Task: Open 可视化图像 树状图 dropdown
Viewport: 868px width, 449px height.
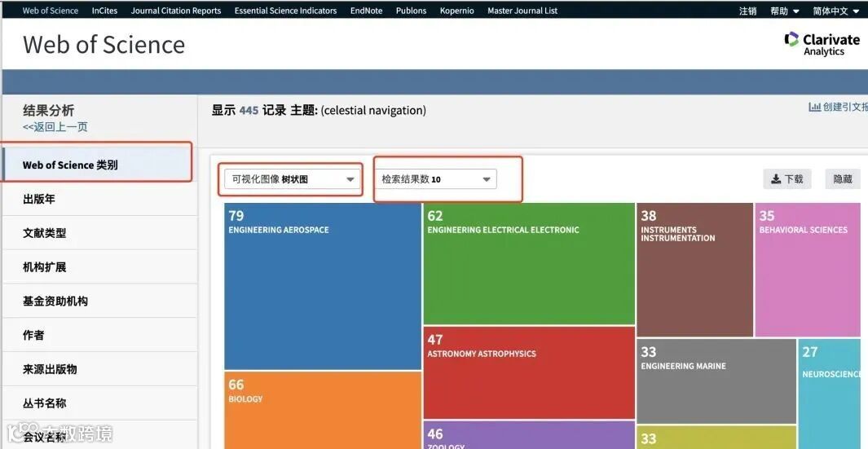Action: [x=293, y=178]
